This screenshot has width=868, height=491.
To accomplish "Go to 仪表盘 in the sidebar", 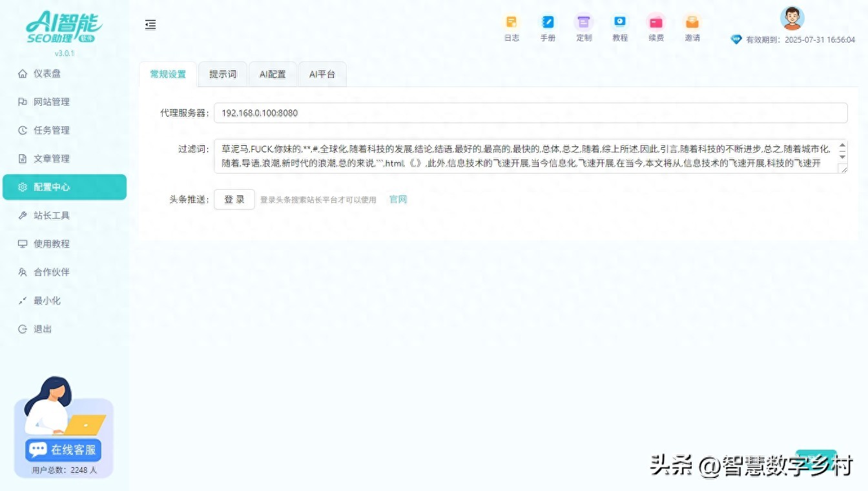I will [x=47, y=74].
